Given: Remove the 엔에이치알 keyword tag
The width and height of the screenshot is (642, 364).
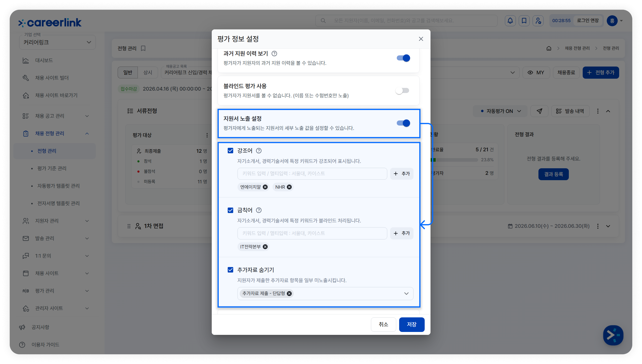Looking at the screenshot, I should click(265, 187).
